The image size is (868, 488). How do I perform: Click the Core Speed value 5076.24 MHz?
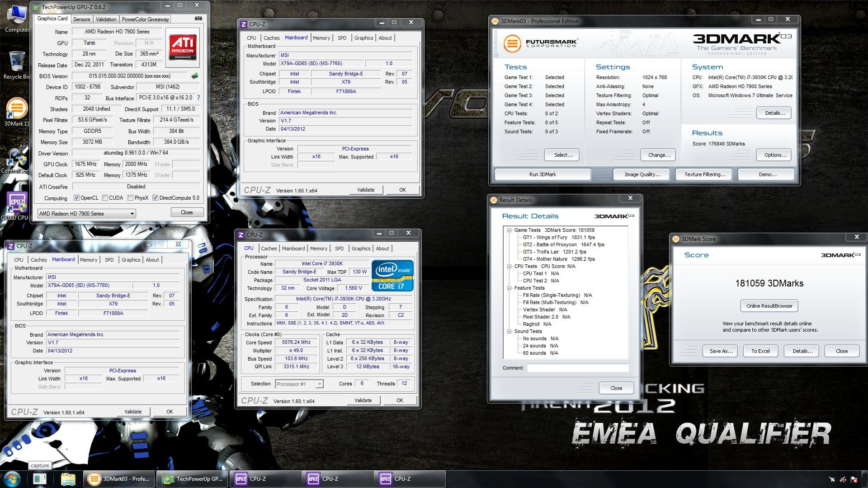296,343
